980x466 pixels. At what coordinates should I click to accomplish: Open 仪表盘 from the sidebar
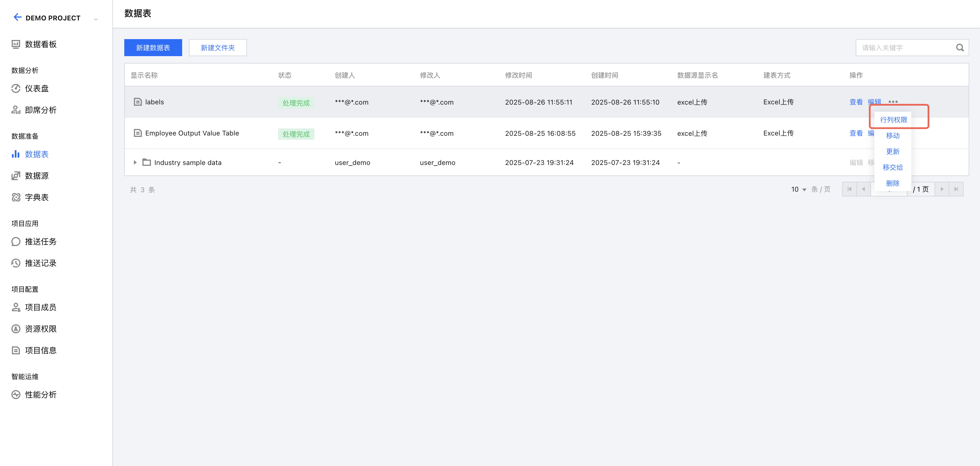(x=37, y=88)
